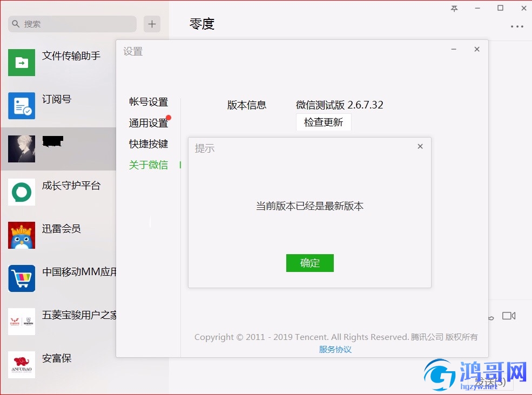This screenshot has width=532, height=395.
Task: Open the 订阅号 subscription icon
Action: [x=22, y=105]
